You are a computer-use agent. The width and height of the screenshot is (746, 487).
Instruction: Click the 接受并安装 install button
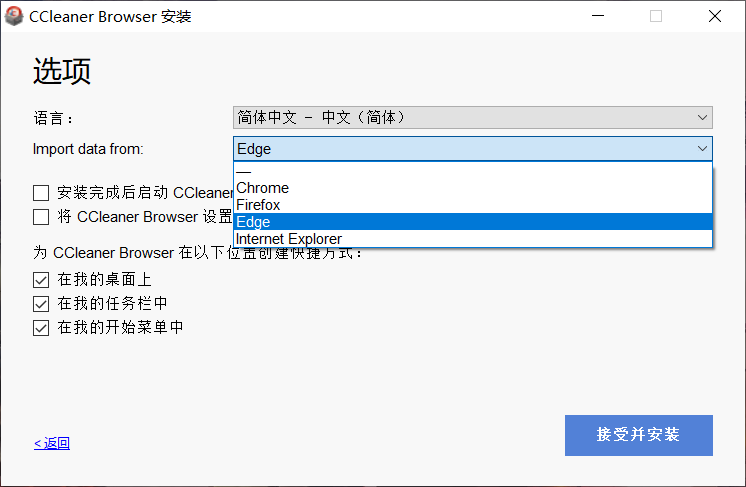tap(638, 435)
